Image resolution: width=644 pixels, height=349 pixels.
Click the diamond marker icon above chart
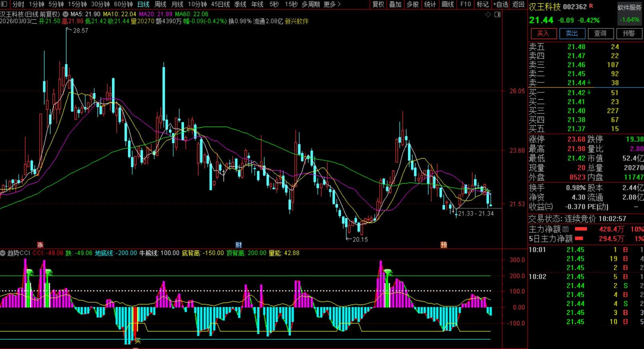[x=488, y=14]
